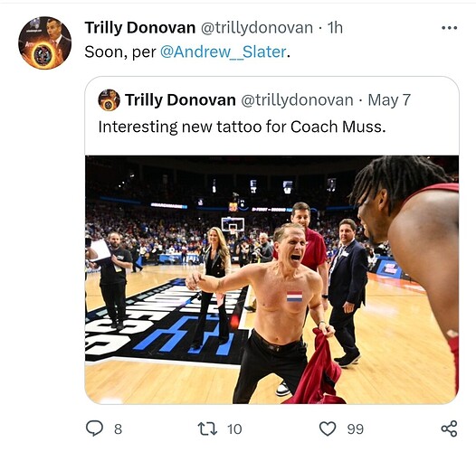Click the reply count 8
Image resolution: width=476 pixels, height=452 pixels.
pyautogui.click(x=118, y=429)
